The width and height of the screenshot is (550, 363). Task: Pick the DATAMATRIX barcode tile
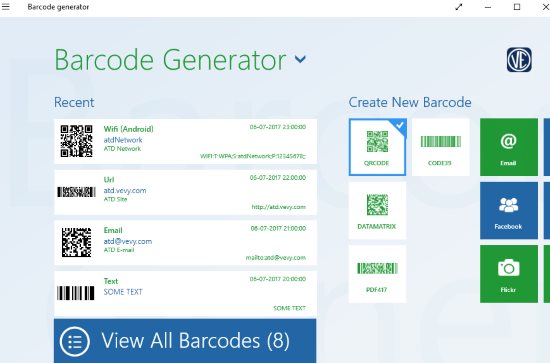tap(377, 210)
